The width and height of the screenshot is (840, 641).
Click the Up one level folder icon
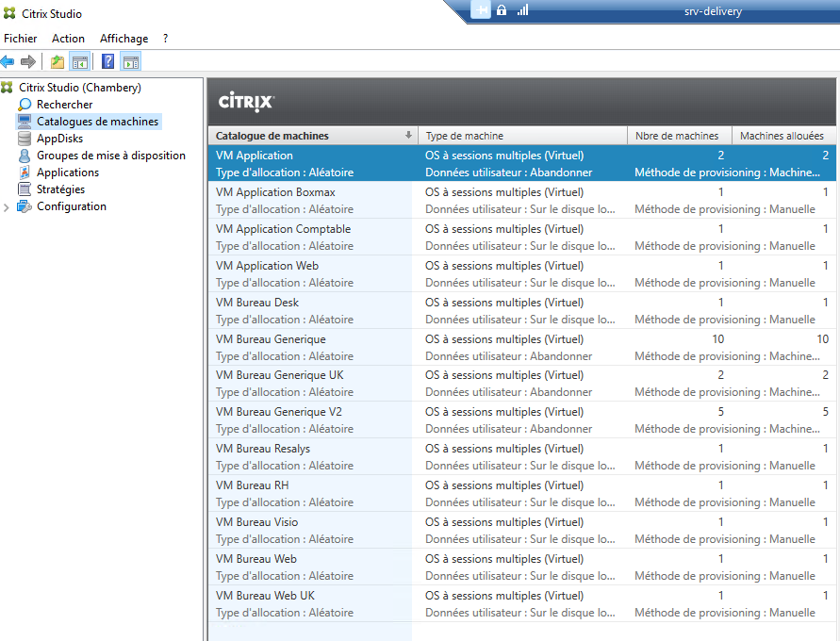pyautogui.click(x=58, y=62)
